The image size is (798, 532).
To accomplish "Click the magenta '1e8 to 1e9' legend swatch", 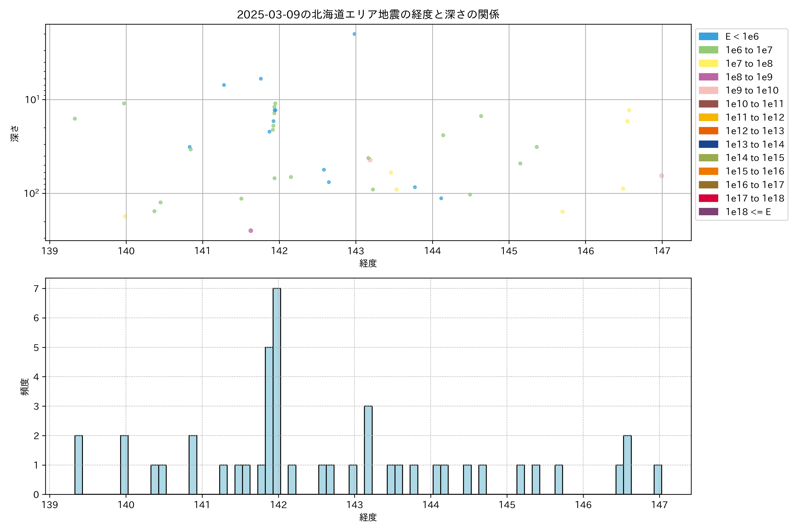I will [708, 77].
